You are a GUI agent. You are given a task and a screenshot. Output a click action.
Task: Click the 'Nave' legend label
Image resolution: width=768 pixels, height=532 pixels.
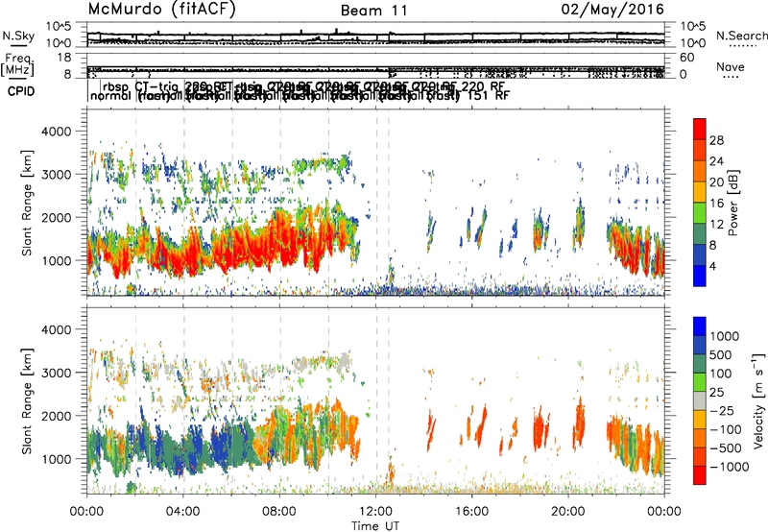tap(731, 66)
